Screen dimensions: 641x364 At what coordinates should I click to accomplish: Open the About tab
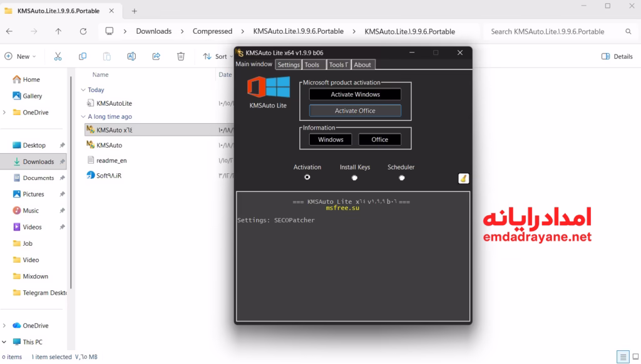click(x=362, y=64)
